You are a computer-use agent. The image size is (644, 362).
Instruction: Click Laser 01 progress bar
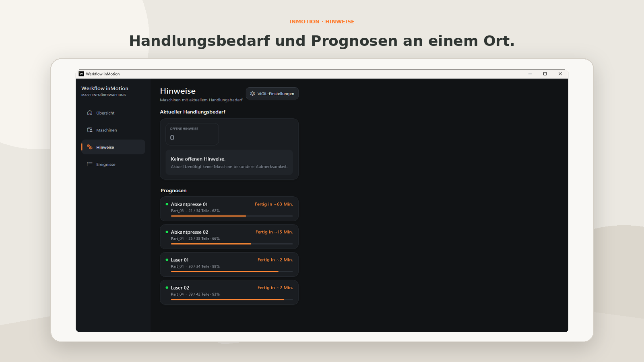click(232, 271)
